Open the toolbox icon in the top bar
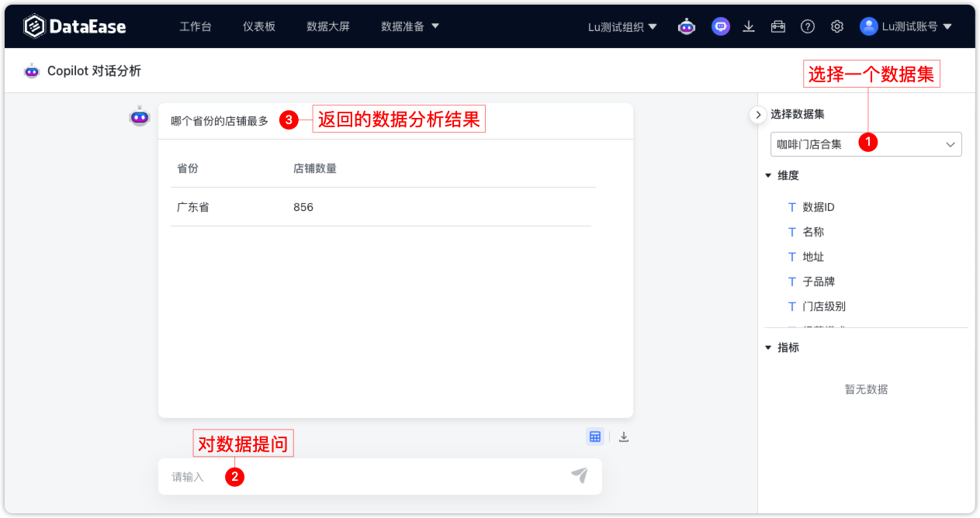 [x=777, y=26]
